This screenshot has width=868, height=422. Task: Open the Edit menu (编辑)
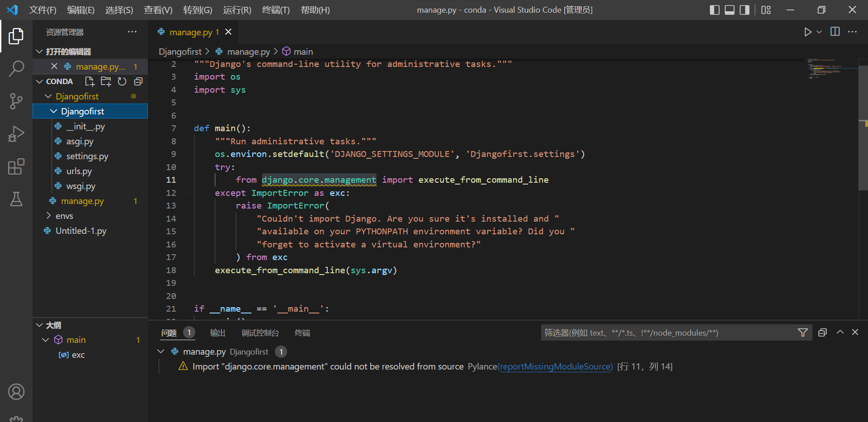(81, 10)
